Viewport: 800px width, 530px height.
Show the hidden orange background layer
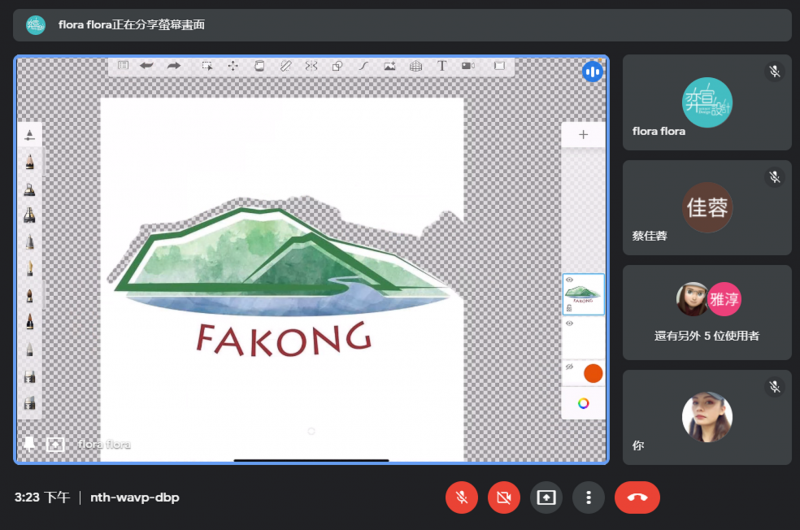point(569,367)
